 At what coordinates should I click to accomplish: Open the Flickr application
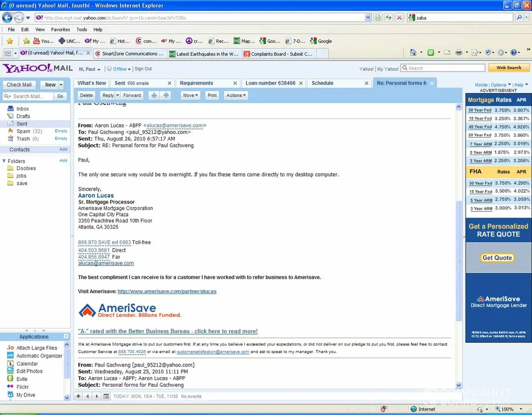coord(23,387)
